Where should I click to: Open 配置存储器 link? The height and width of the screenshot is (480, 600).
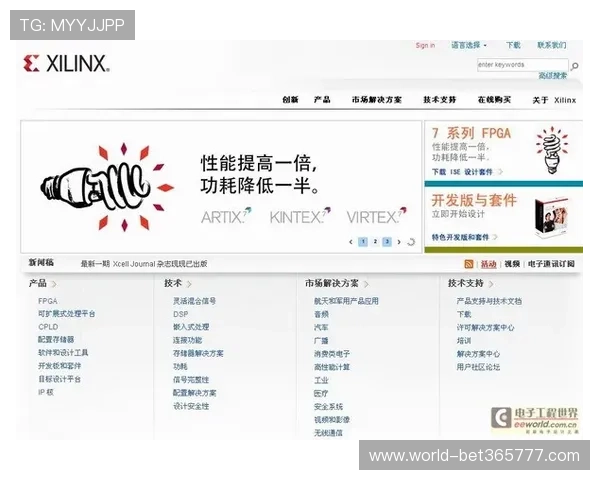coord(56,340)
